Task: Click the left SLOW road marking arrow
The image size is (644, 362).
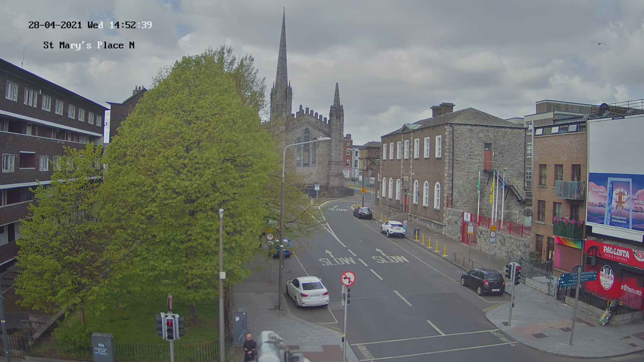Action: (x=330, y=253)
